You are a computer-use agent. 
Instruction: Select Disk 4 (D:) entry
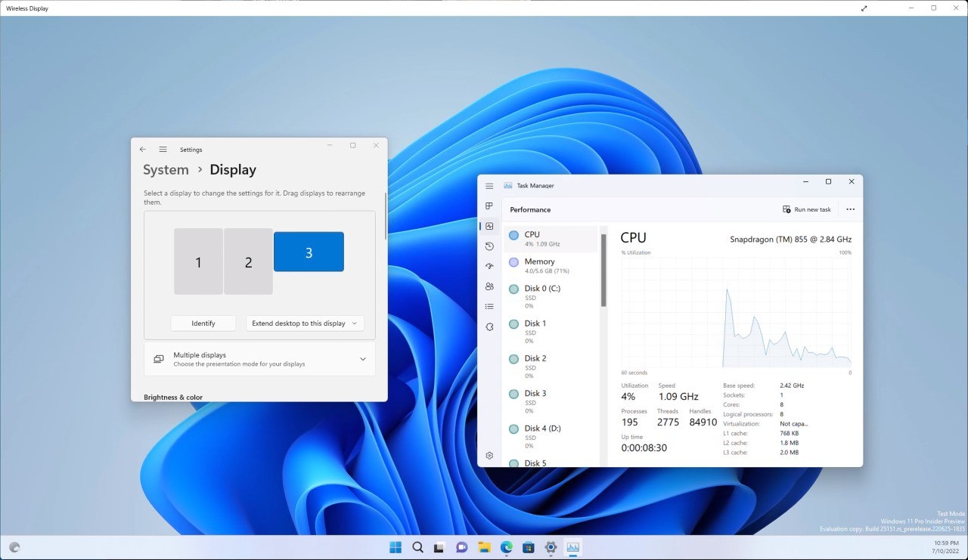tap(552, 438)
